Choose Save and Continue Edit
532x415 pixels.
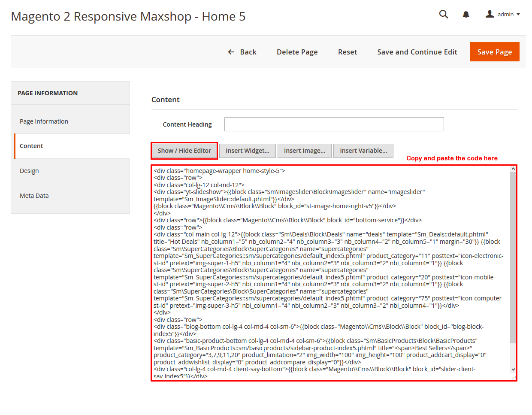(417, 52)
